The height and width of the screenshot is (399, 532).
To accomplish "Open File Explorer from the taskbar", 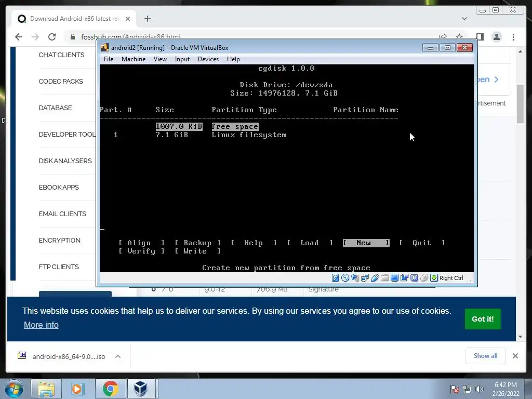I will [46, 389].
